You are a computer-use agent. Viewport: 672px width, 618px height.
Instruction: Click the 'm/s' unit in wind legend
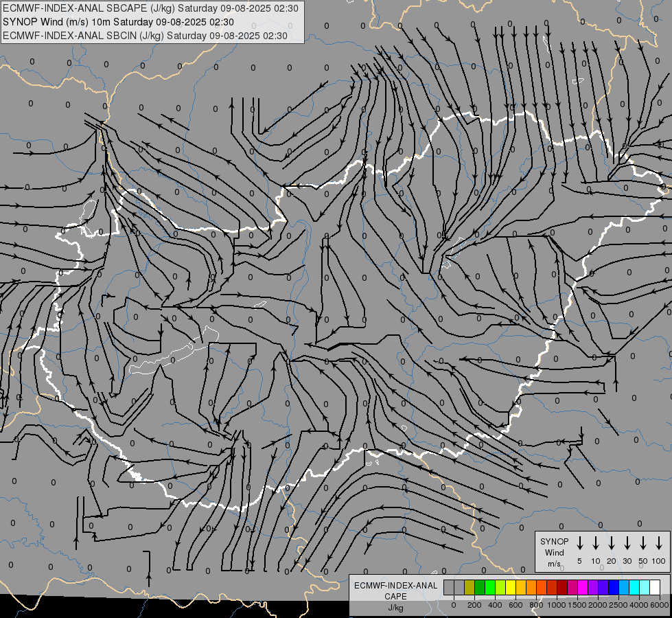point(554,564)
